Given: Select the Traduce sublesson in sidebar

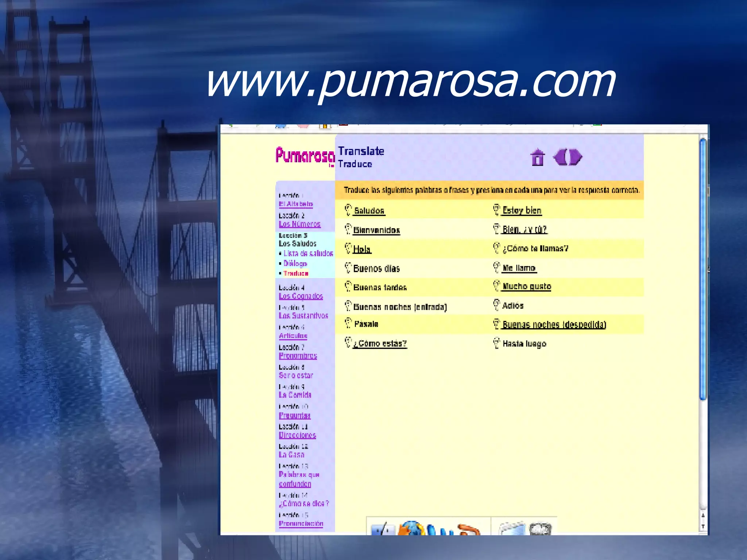Looking at the screenshot, I should pos(296,273).
